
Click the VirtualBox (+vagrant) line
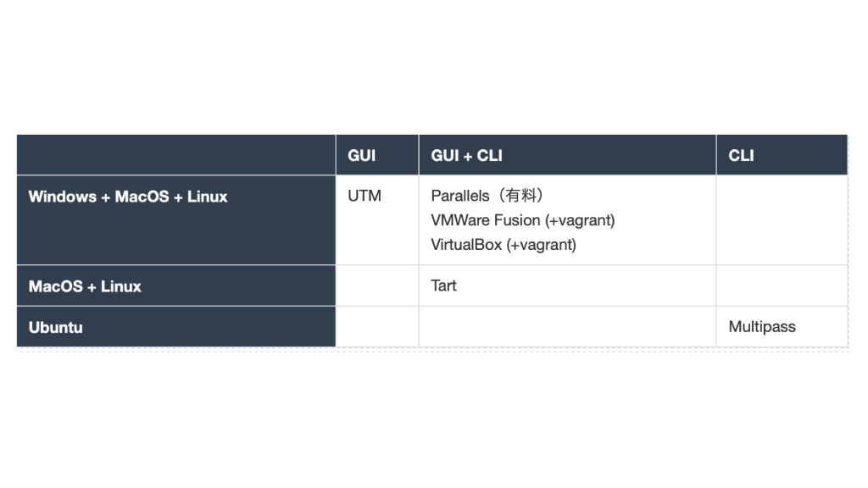coord(504,245)
